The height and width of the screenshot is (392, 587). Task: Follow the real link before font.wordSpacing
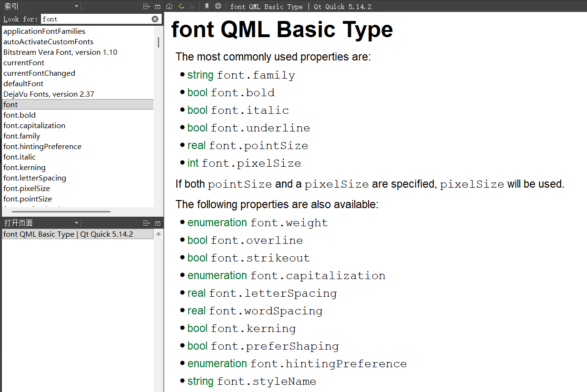[196, 311]
